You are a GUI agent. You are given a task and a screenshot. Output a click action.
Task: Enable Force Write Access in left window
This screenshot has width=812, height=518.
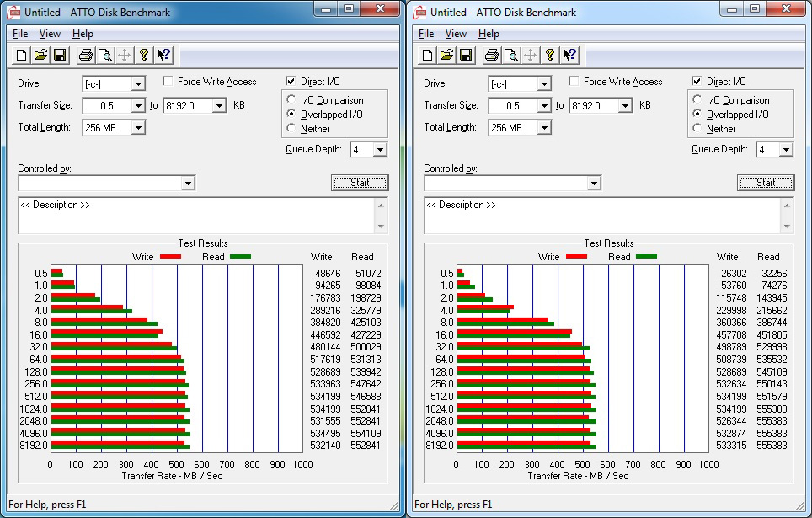click(x=168, y=82)
